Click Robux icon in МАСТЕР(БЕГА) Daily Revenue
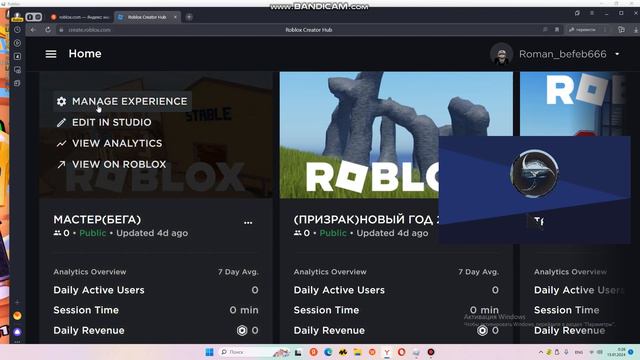640x360 pixels. coord(242,331)
